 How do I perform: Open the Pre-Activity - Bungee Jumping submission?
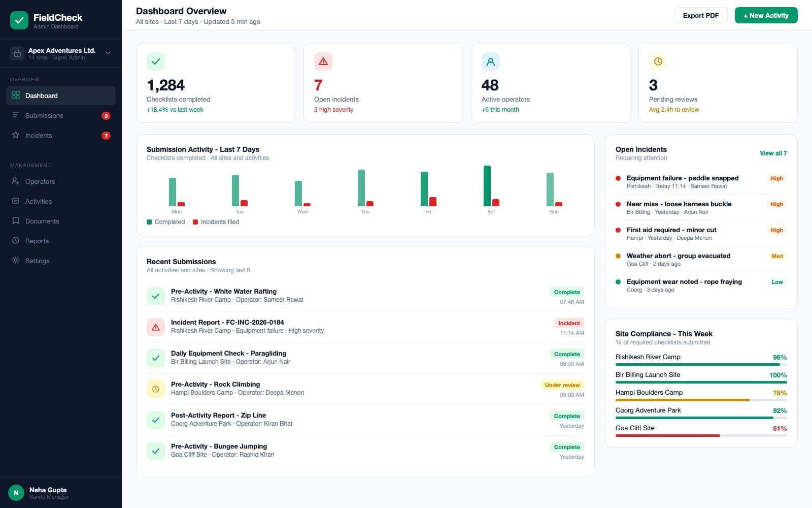[x=365, y=451]
